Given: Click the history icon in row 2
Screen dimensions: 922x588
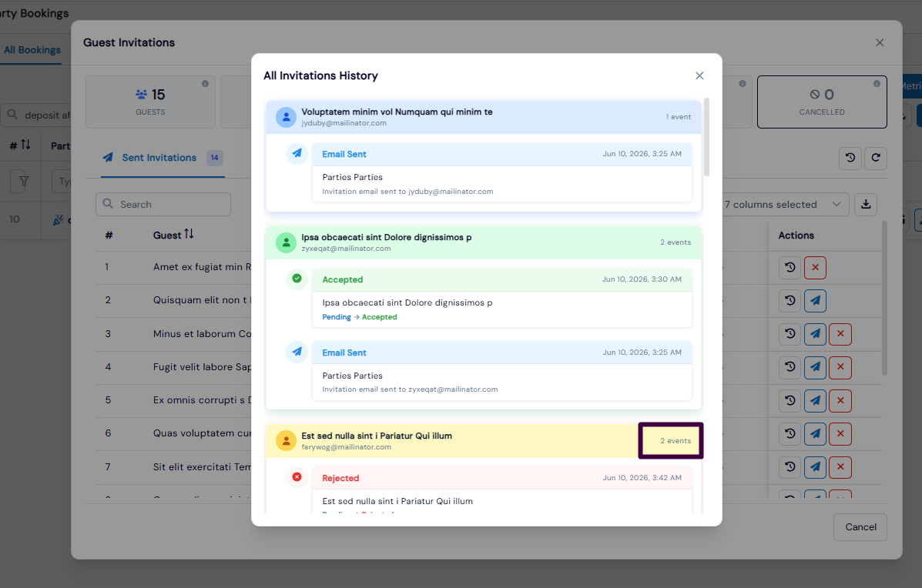Looking at the screenshot, I should pyautogui.click(x=790, y=301).
